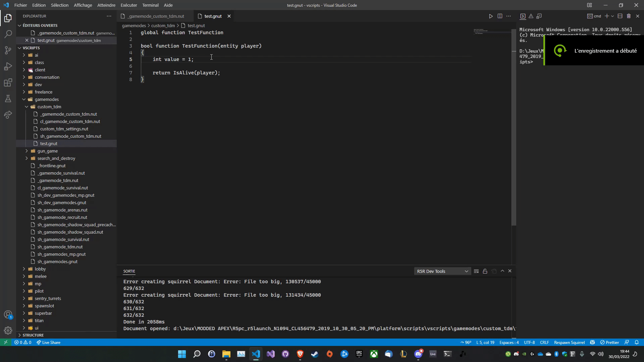
Task: Toggle Prettier in status bar
Action: click(609, 342)
